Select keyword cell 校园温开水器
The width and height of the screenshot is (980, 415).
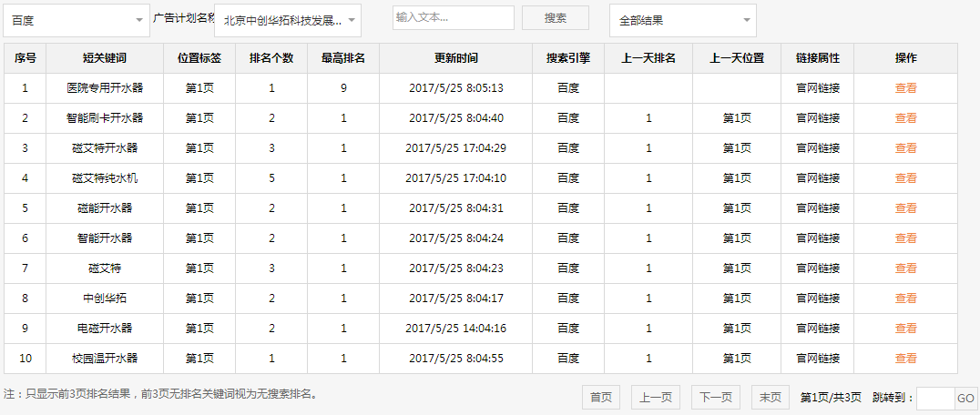[x=105, y=359]
